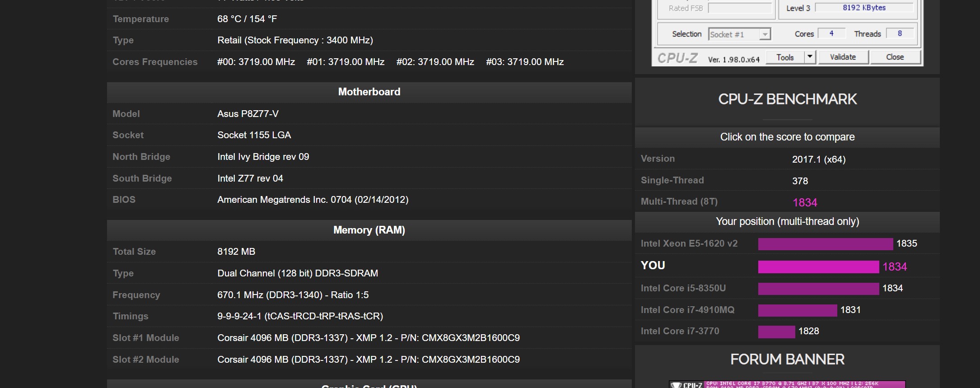Screen dimensions: 980x388
Task: Click the Intel Xeon E5-1620 v2 label
Action: 689,243
